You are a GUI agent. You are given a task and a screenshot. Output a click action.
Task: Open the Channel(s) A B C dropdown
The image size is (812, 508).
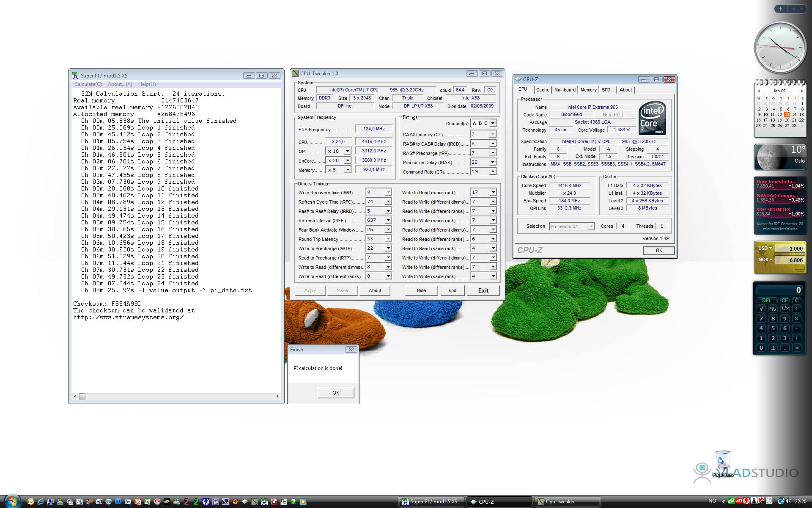tap(493, 123)
